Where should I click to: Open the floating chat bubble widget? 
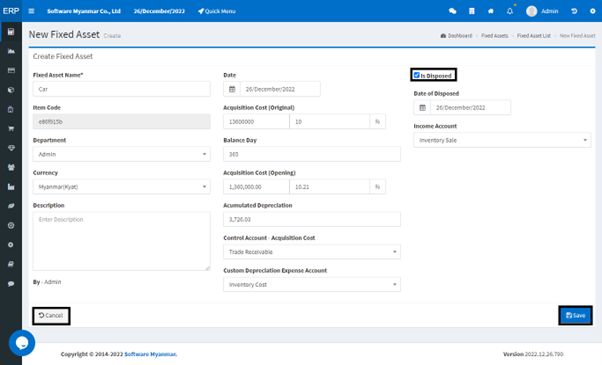point(22,343)
